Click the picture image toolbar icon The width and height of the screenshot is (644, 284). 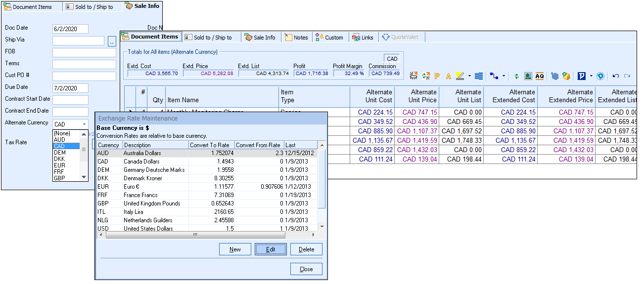[528, 76]
